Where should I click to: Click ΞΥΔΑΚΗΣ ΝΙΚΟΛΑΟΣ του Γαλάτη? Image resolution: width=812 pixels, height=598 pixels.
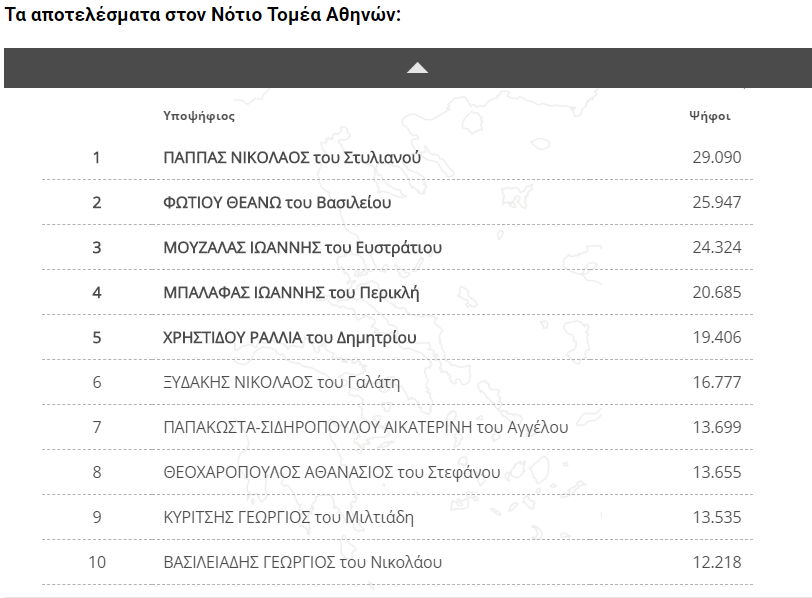pyautogui.click(x=281, y=382)
